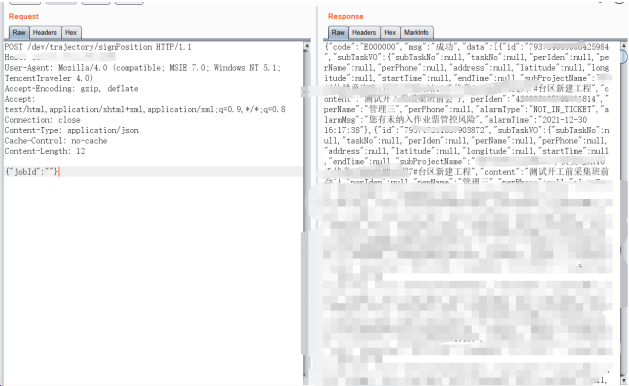Place cursor in the POST /dev/trajectory/signPosition line
Viewport: 629px width, 386px height.
tap(98, 47)
